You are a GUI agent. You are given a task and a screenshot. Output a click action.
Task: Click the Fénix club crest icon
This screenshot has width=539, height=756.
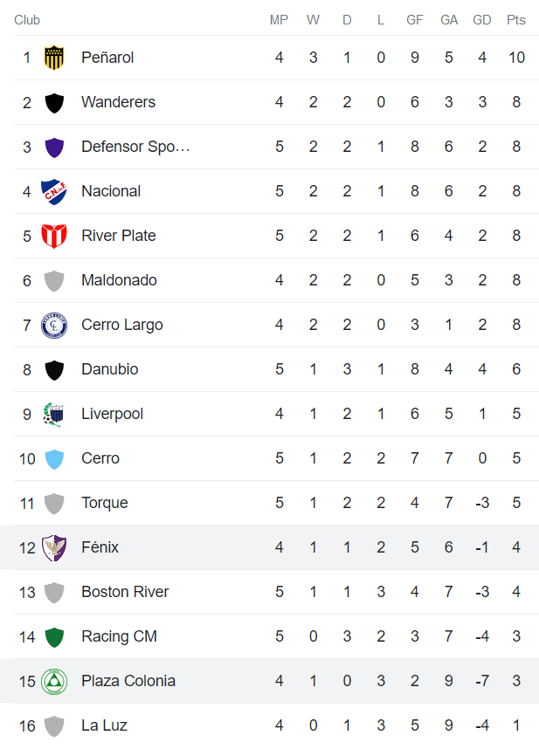54,547
